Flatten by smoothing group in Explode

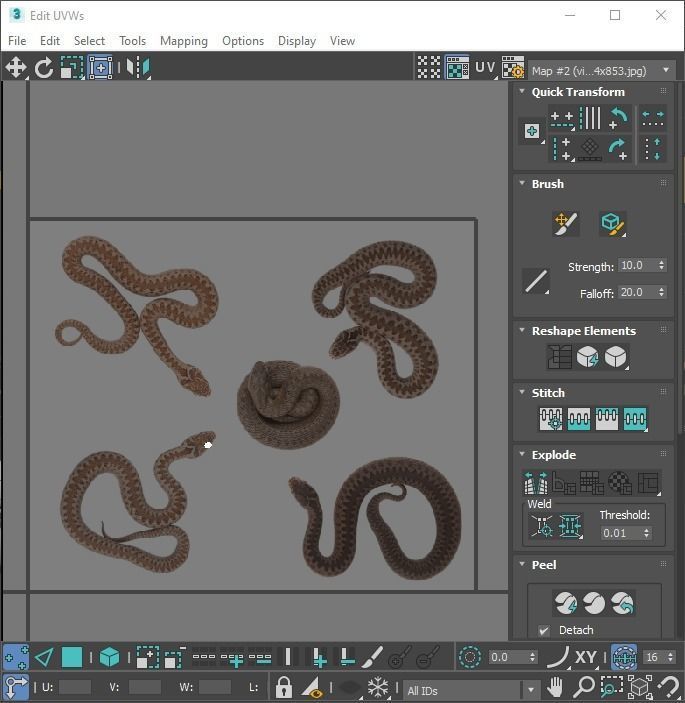tap(592, 483)
